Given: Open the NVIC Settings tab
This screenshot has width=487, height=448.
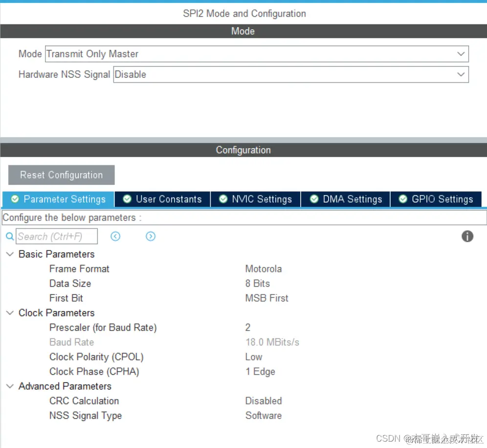Looking at the screenshot, I should pyautogui.click(x=256, y=199).
